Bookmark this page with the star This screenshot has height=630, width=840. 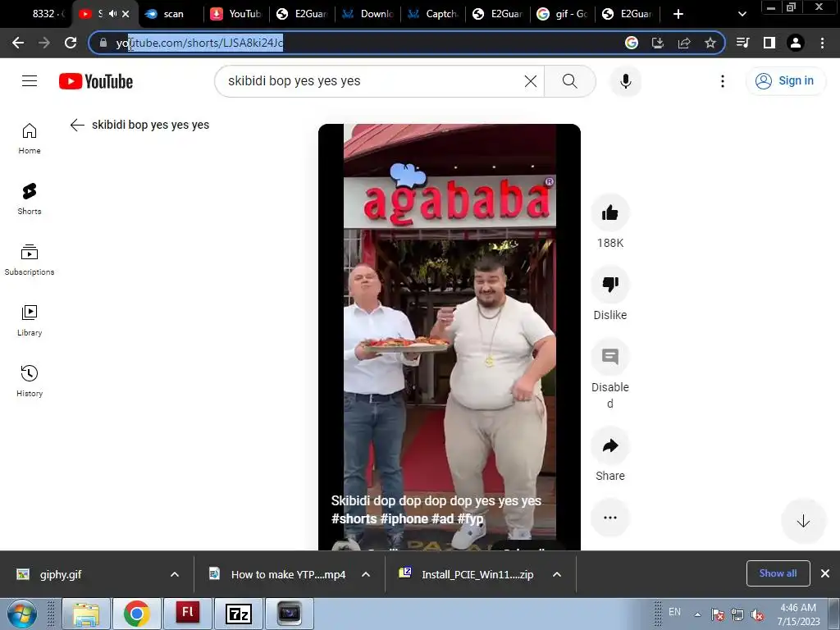(x=710, y=43)
